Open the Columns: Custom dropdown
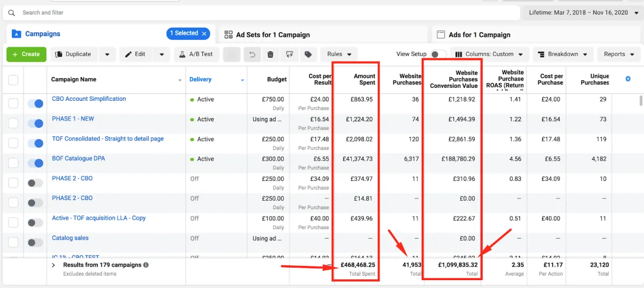The width and height of the screenshot is (644, 288). click(489, 54)
